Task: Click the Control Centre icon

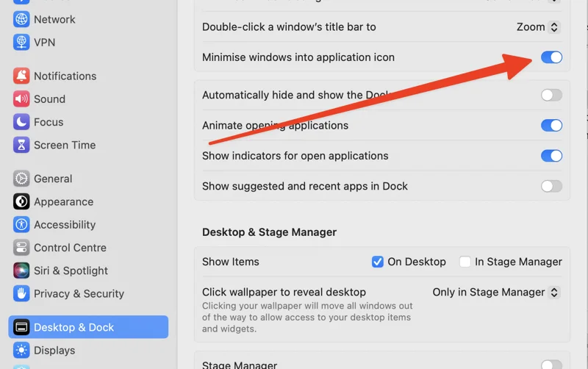Action: pos(21,248)
